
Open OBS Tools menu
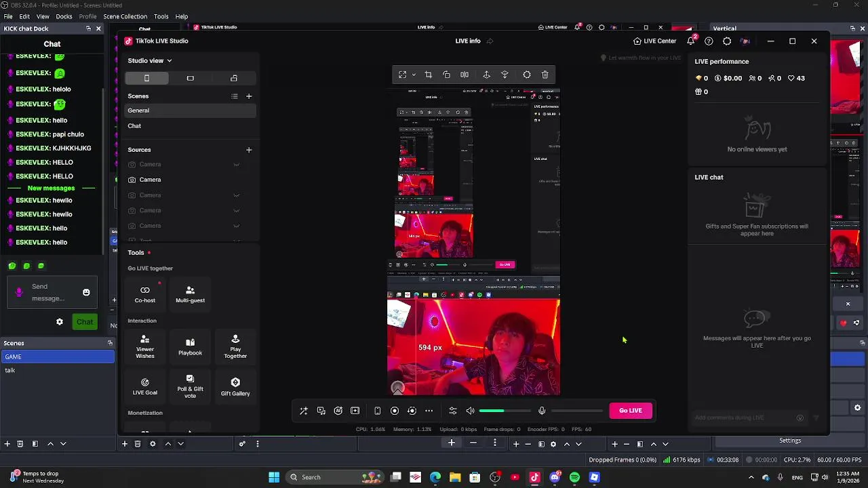(161, 16)
